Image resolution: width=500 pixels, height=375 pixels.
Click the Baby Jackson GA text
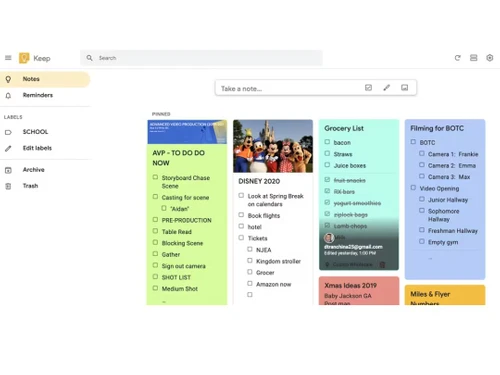348,296
